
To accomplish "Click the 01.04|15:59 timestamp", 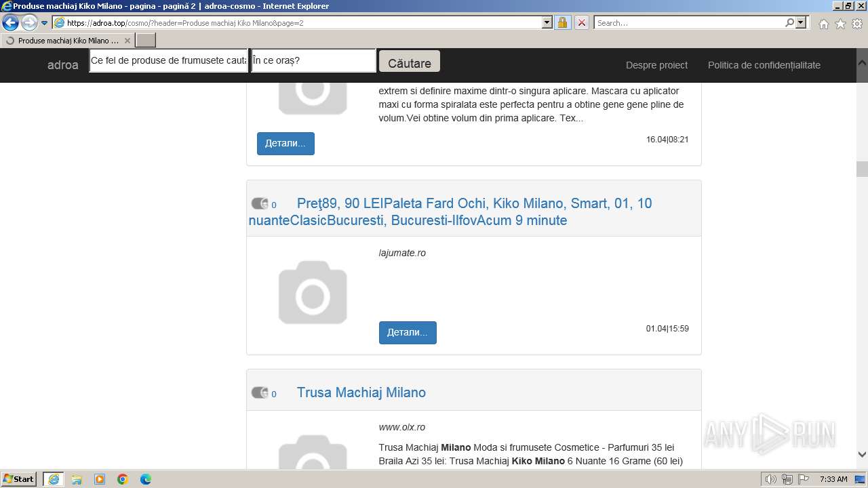I will [667, 329].
